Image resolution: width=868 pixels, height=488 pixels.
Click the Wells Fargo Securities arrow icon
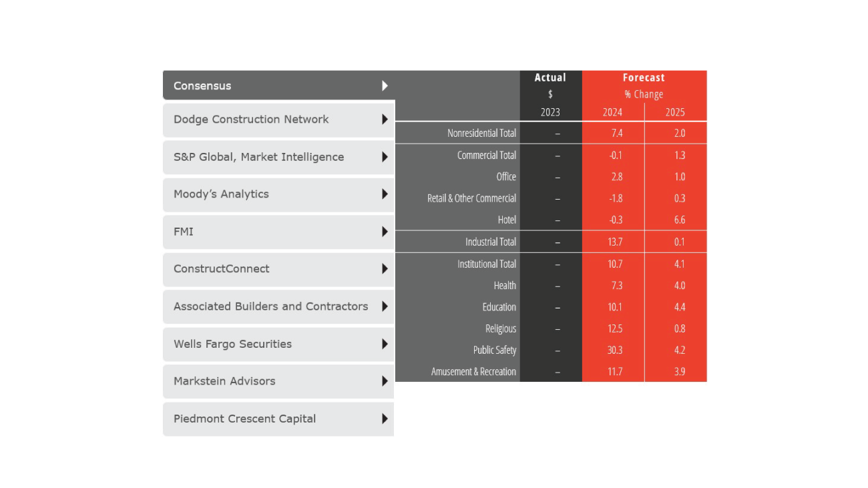pyautogui.click(x=385, y=344)
